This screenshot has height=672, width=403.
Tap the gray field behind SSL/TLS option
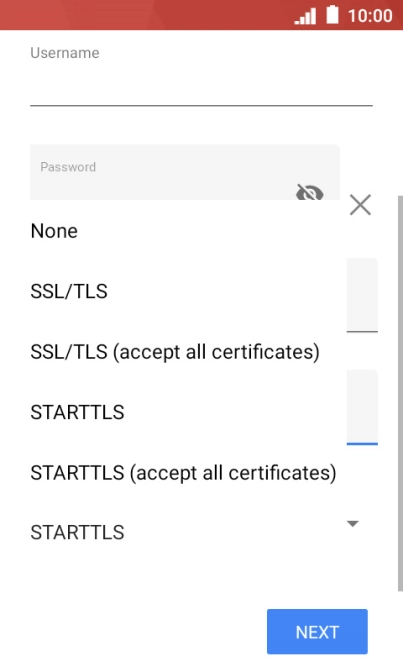[362, 295]
